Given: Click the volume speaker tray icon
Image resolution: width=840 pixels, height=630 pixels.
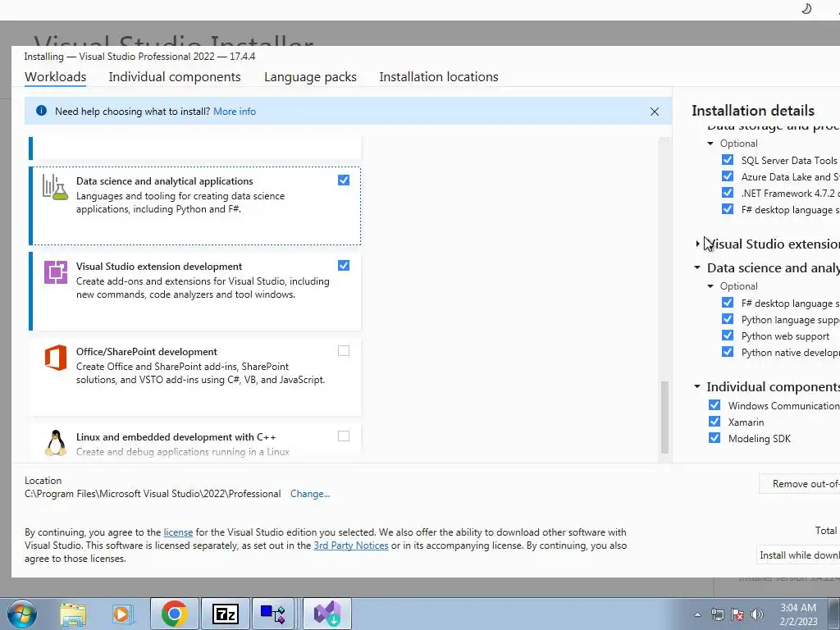Looking at the screenshot, I should point(757,614).
